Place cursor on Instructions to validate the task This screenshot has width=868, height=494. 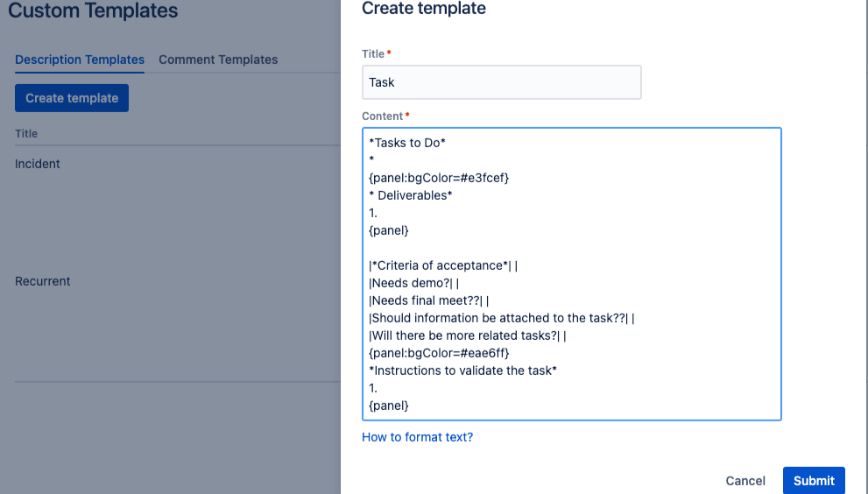pyautogui.click(x=462, y=370)
